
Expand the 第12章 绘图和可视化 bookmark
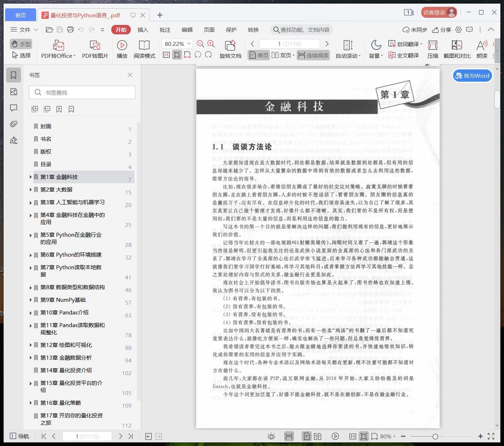tap(31, 345)
